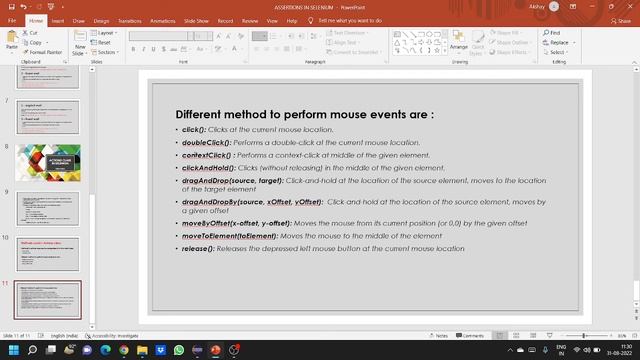Open the Layout dropdown
The width and height of the screenshot is (640, 360).
tap(104, 33)
